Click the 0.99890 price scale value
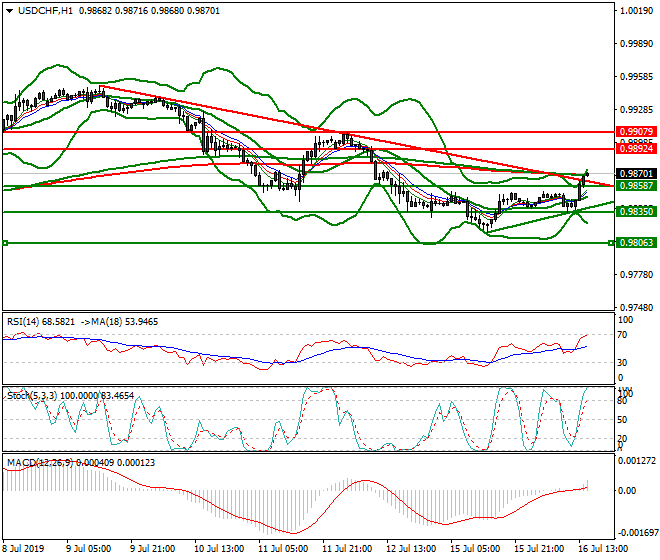The image size is (660, 560). point(636,44)
